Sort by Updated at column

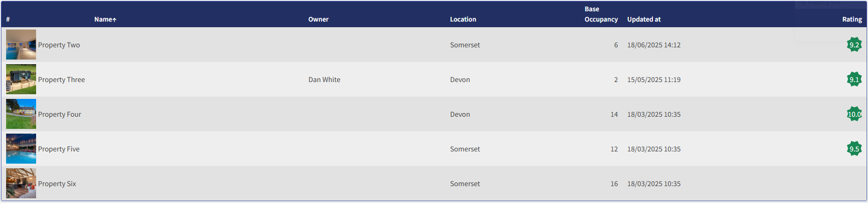point(644,19)
